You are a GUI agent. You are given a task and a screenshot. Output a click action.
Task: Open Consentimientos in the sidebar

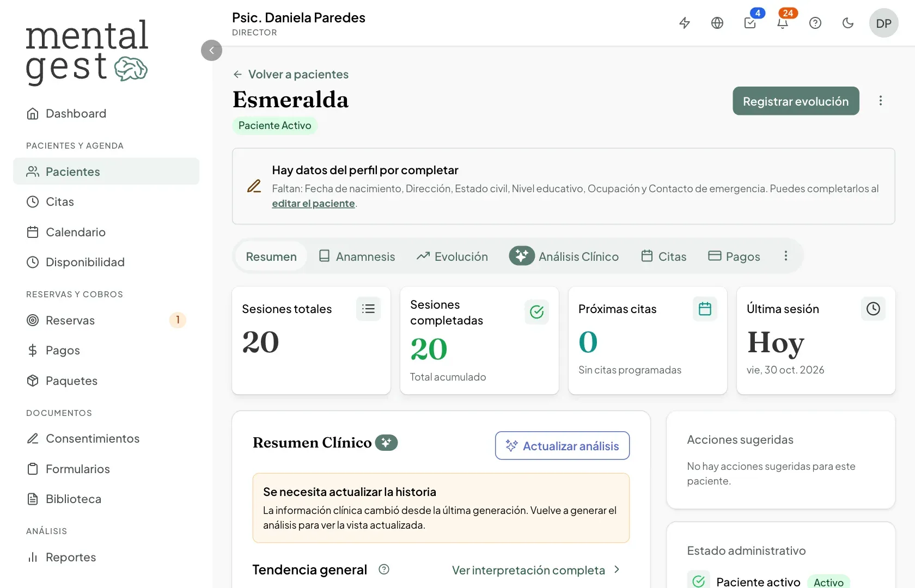106,438
